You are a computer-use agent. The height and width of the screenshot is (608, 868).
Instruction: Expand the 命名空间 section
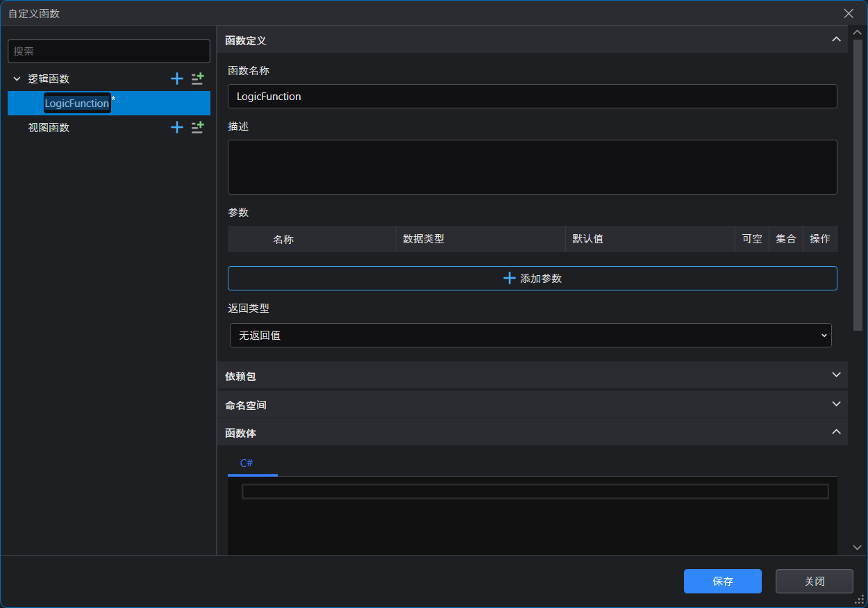(x=836, y=404)
